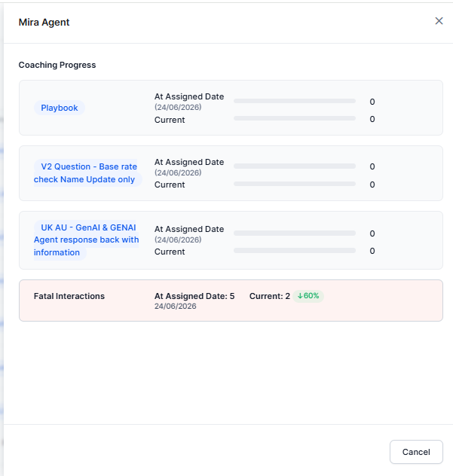Click Playbook Current progress bar
453x476 pixels.
(x=295, y=118)
